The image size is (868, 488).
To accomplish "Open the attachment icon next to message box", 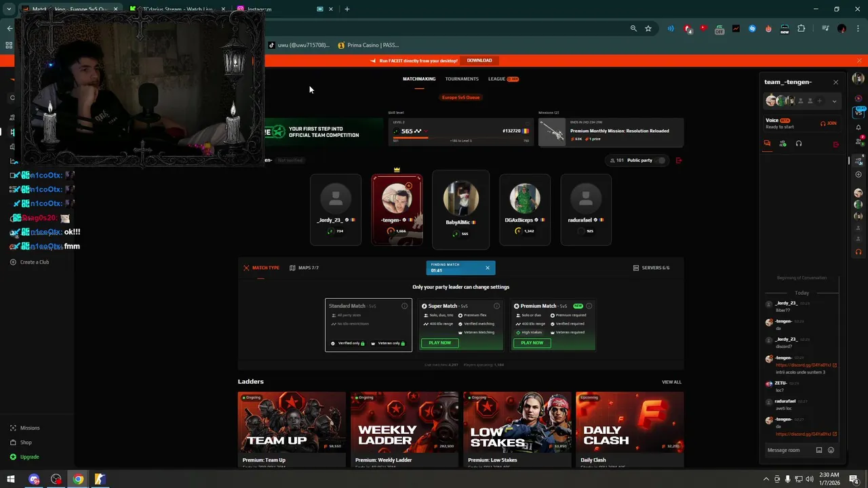I will 818,450.
